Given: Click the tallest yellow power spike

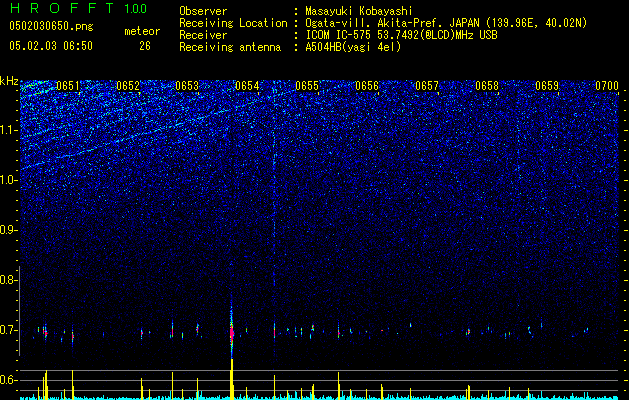Looking at the screenshot, I should [x=232, y=378].
